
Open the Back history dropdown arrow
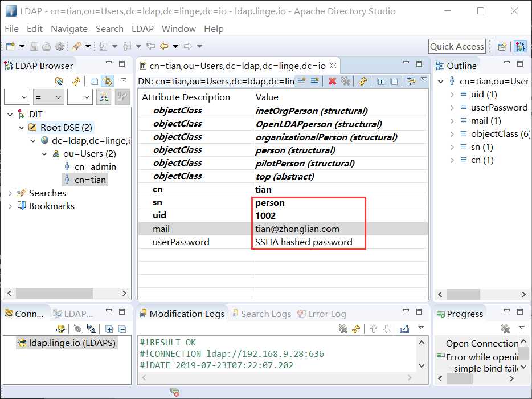click(x=176, y=46)
